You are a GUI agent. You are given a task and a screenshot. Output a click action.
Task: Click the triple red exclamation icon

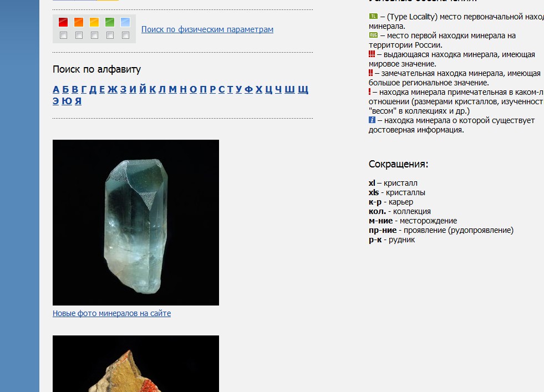[372, 54]
